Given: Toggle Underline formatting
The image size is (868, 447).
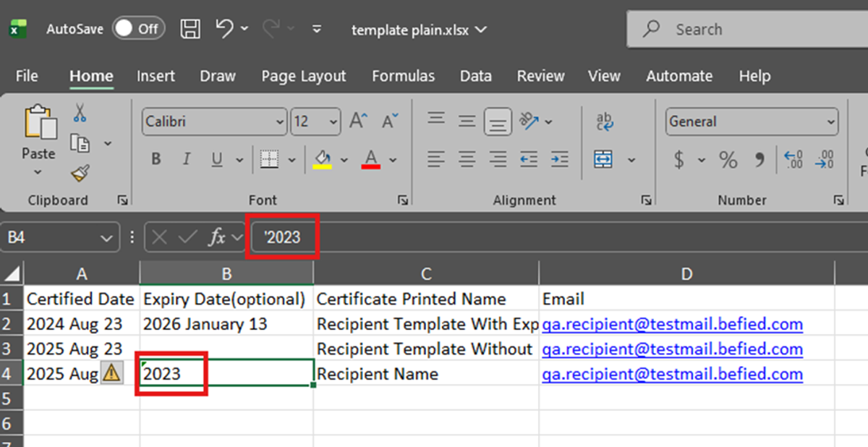Looking at the screenshot, I should pyautogui.click(x=217, y=159).
